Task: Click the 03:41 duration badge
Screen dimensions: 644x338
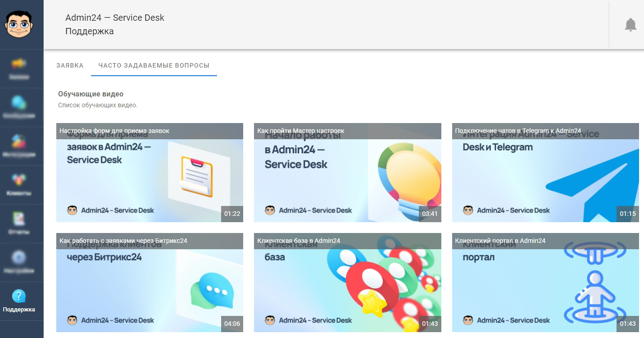Action: pyautogui.click(x=430, y=214)
